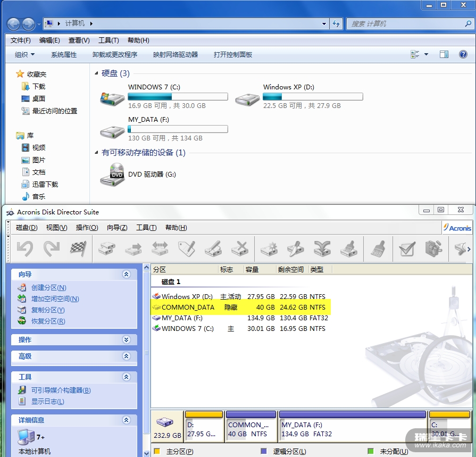The image size is (476, 457).
Task: Click the standalone paintbrush toolbar icon
Action: point(378,249)
